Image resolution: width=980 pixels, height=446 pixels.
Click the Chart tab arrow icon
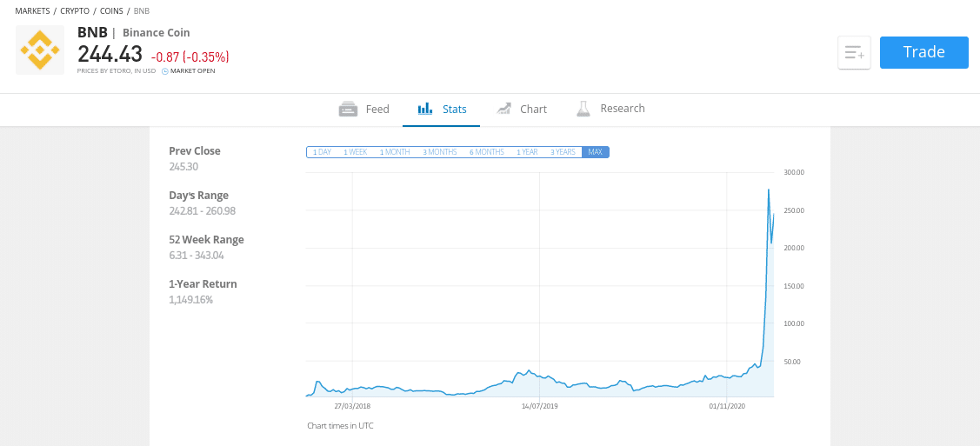point(503,109)
